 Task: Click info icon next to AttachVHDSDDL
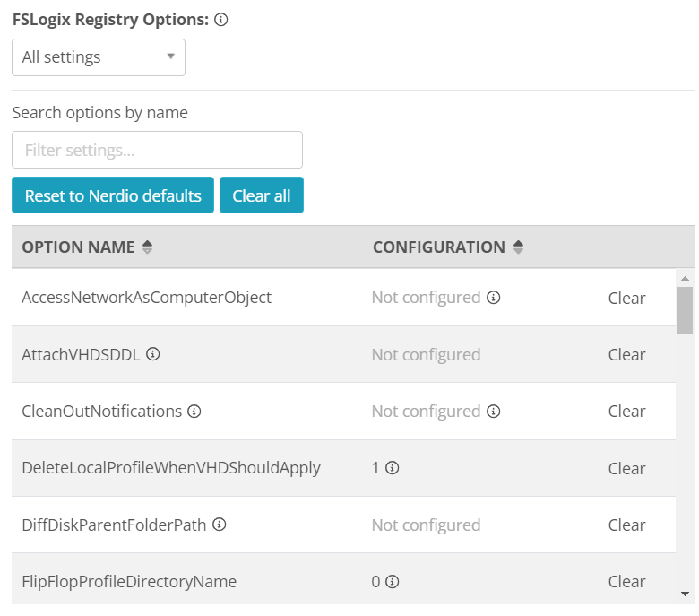(153, 354)
